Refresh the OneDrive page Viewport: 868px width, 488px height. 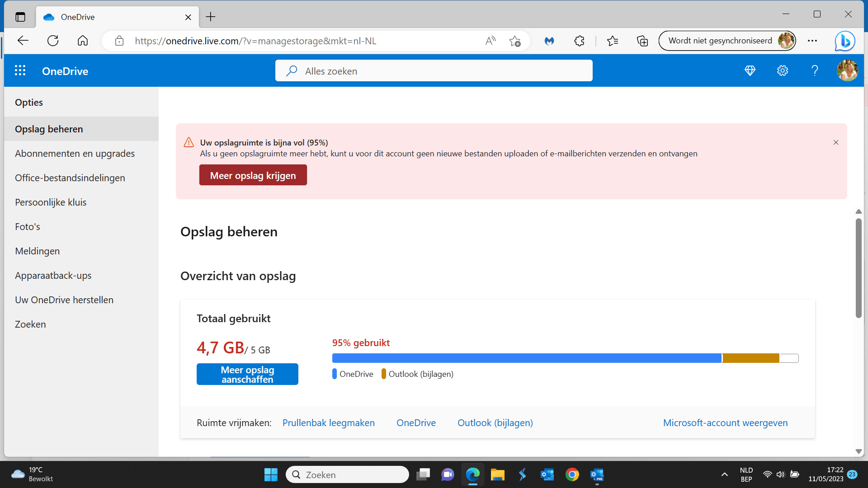pos(53,41)
